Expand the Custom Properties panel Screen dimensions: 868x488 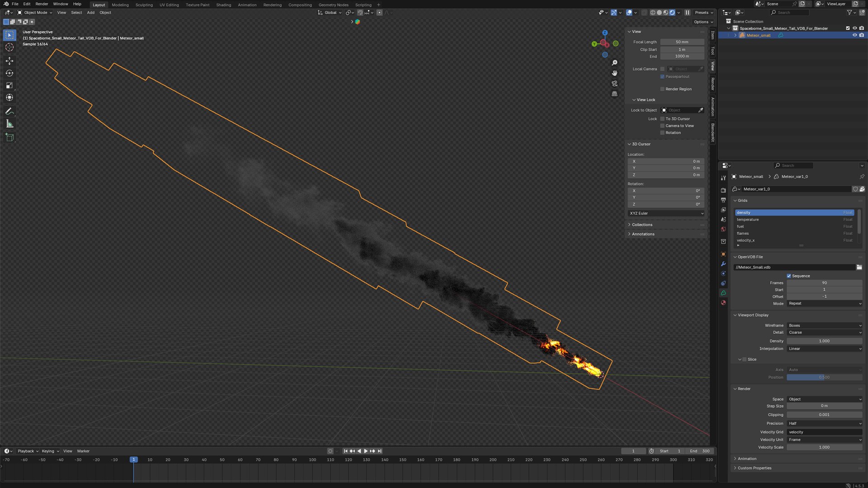[x=754, y=468]
